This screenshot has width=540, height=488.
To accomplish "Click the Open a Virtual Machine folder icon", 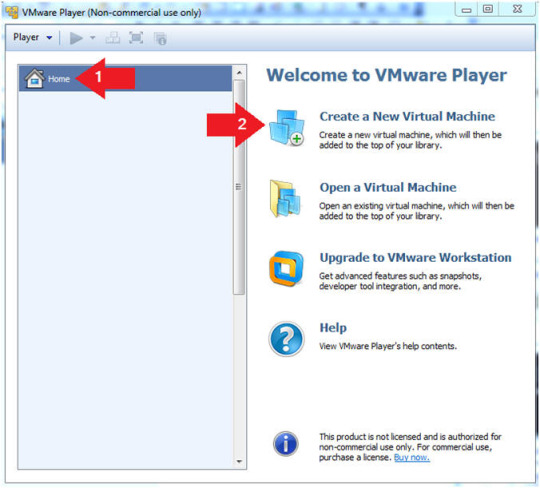I will click(285, 199).
